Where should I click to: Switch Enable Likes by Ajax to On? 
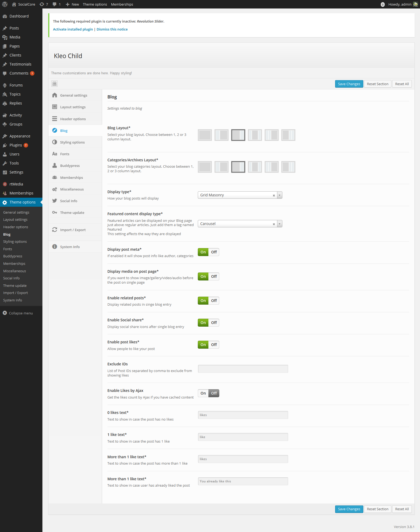pyautogui.click(x=203, y=393)
